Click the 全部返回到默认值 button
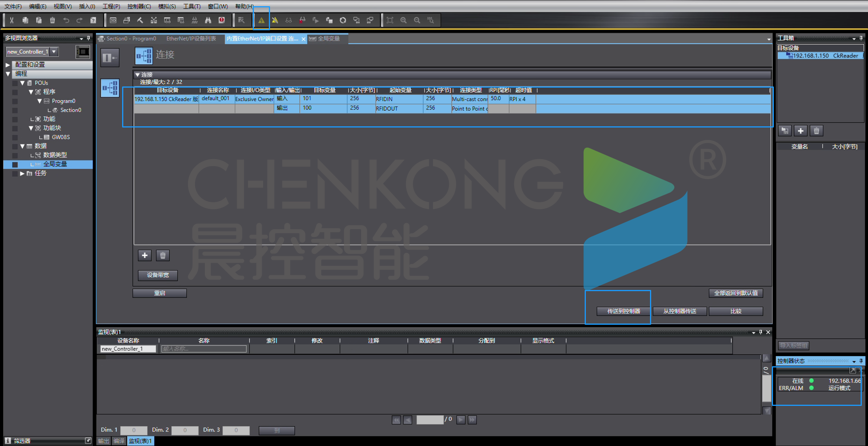868x446 pixels. 736,293
